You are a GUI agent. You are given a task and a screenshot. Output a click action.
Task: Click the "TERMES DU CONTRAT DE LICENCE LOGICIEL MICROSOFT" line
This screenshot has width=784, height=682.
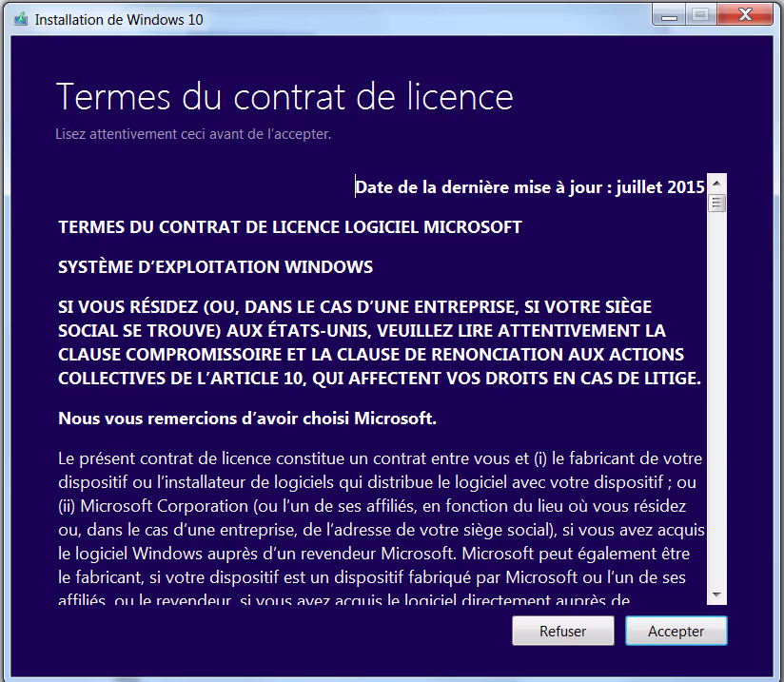pyautogui.click(x=290, y=227)
